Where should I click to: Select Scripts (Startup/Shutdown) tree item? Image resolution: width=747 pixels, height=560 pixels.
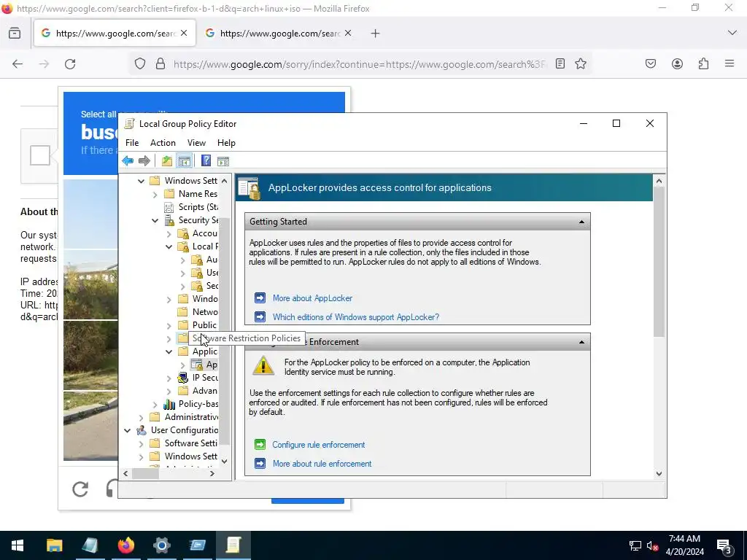[x=198, y=207]
